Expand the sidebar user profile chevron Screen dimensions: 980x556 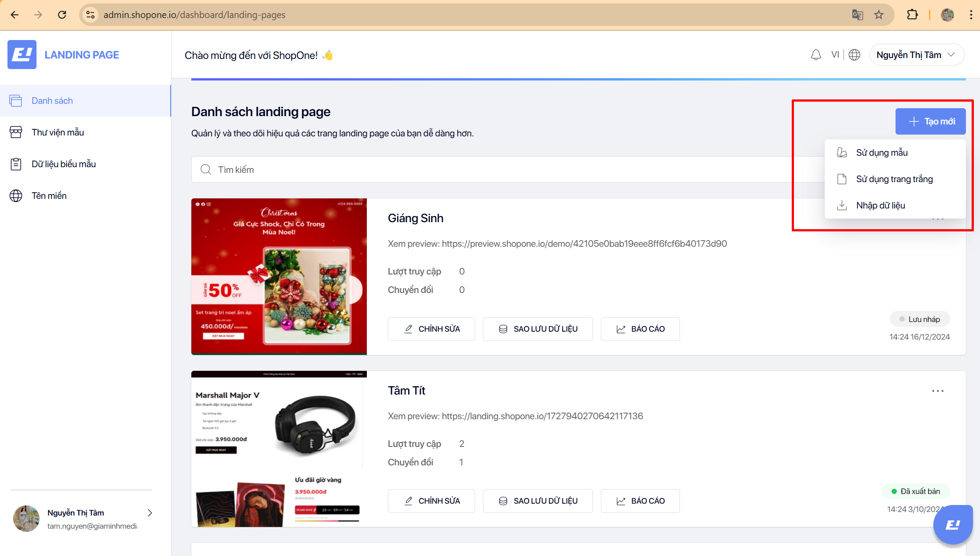(x=150, y=513)
